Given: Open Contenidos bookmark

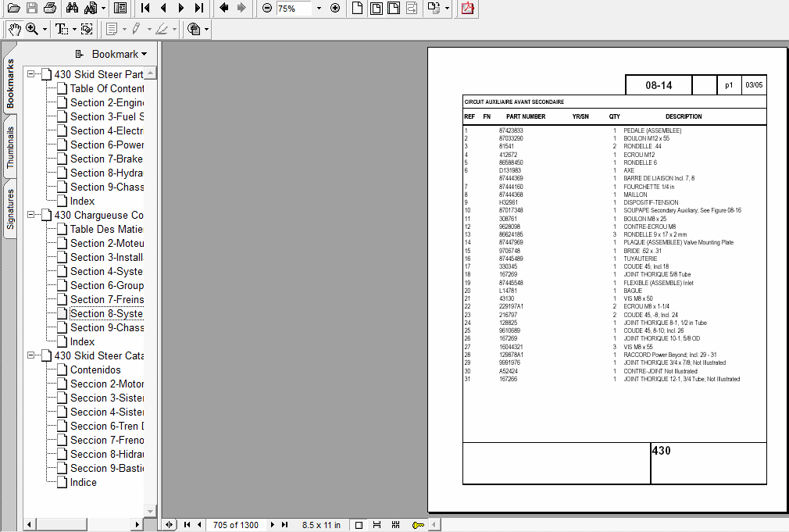Looking at the screenshot, I should [x=95, y=370].
